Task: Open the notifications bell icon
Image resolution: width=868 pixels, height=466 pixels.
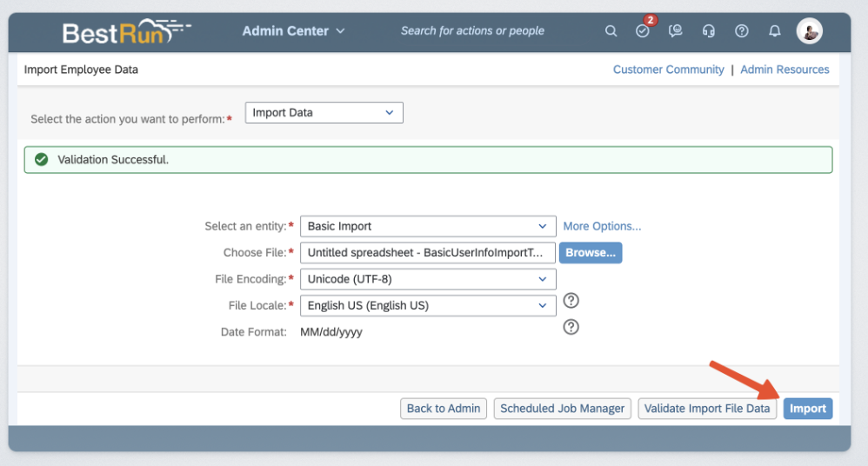Action: point(775,31)
